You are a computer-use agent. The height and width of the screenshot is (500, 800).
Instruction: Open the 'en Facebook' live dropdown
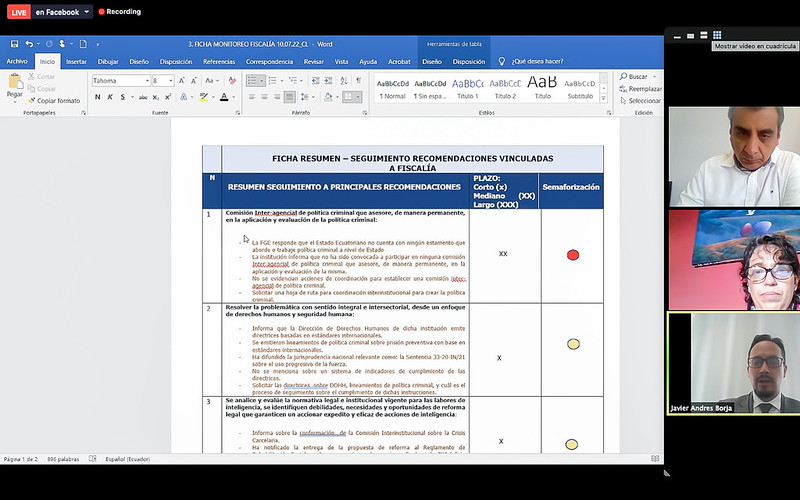[x=86, y=12]
